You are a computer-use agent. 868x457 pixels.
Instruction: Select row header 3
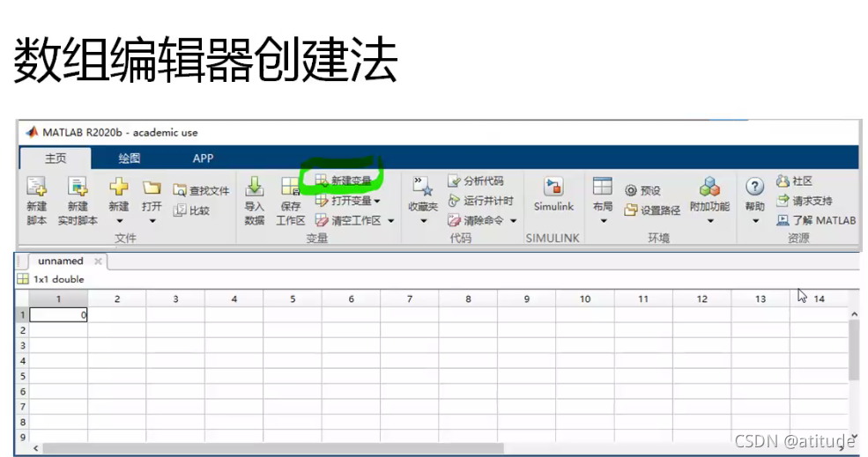22,345
